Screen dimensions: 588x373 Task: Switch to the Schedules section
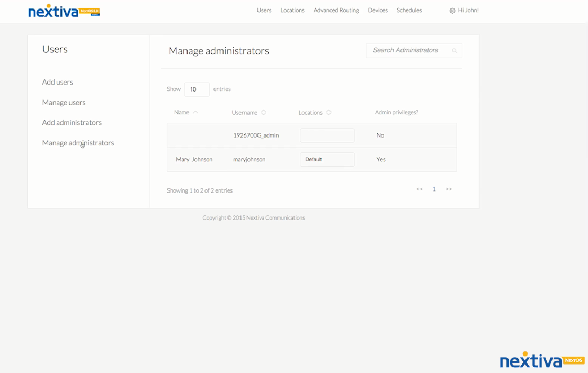point(409,10)
